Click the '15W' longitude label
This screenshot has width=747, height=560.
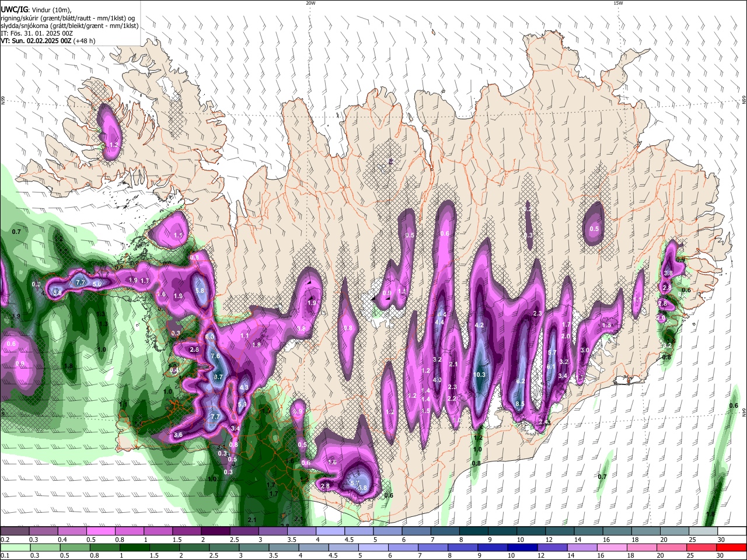tap(618, 3)
